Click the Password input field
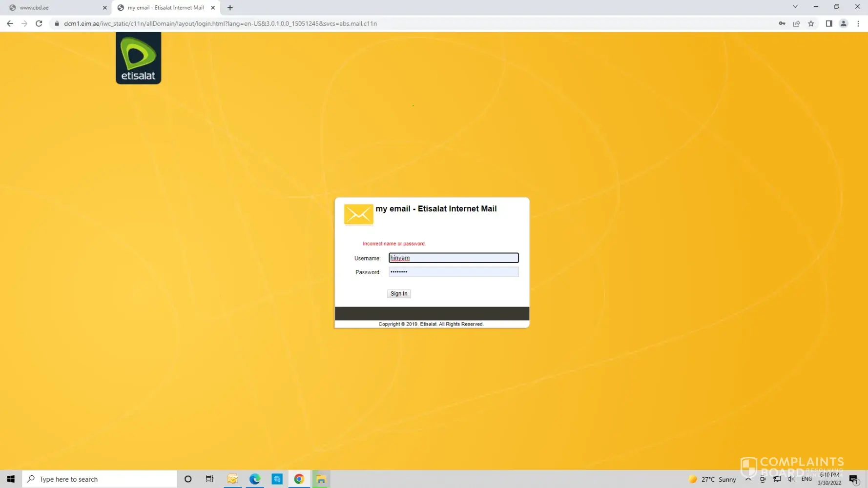 [454, 272]
